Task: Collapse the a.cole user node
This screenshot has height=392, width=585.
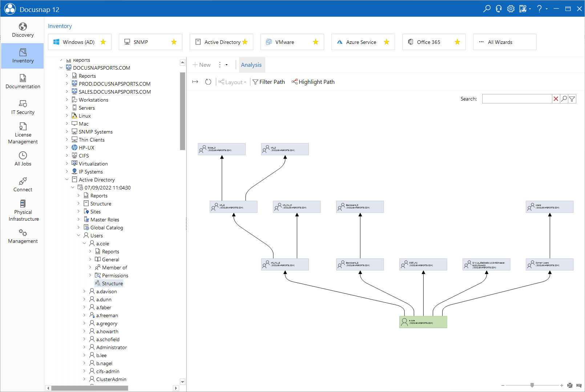Action: pos(84,243)
